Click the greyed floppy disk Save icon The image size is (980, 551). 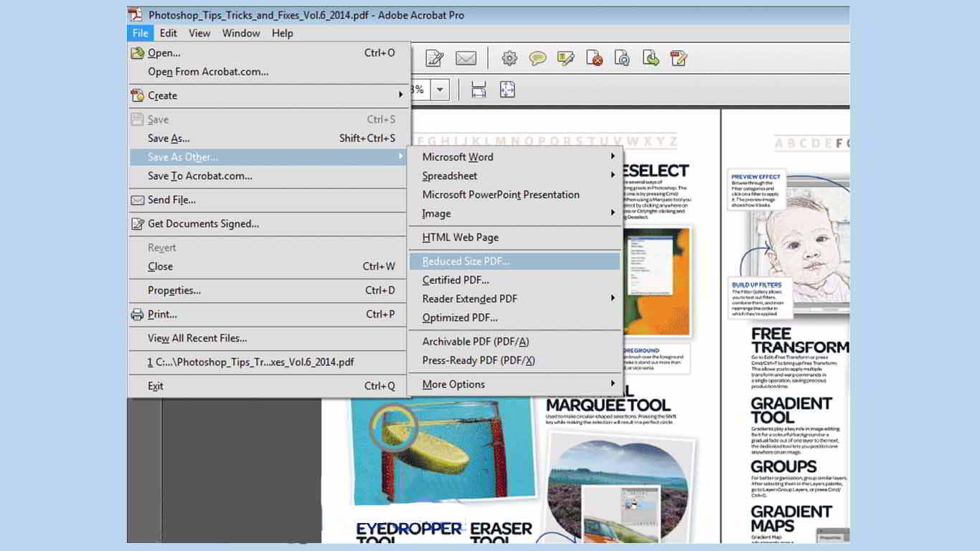[137, 119]
